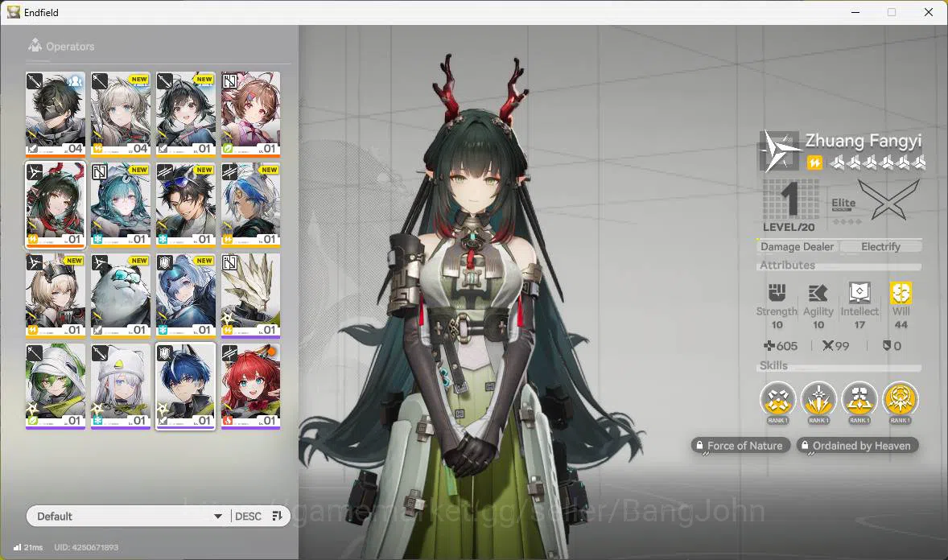Choose the panda operator with goggles
Image resolution: width=948 pixels, height=560 pixels.
(x=121, y=294)
